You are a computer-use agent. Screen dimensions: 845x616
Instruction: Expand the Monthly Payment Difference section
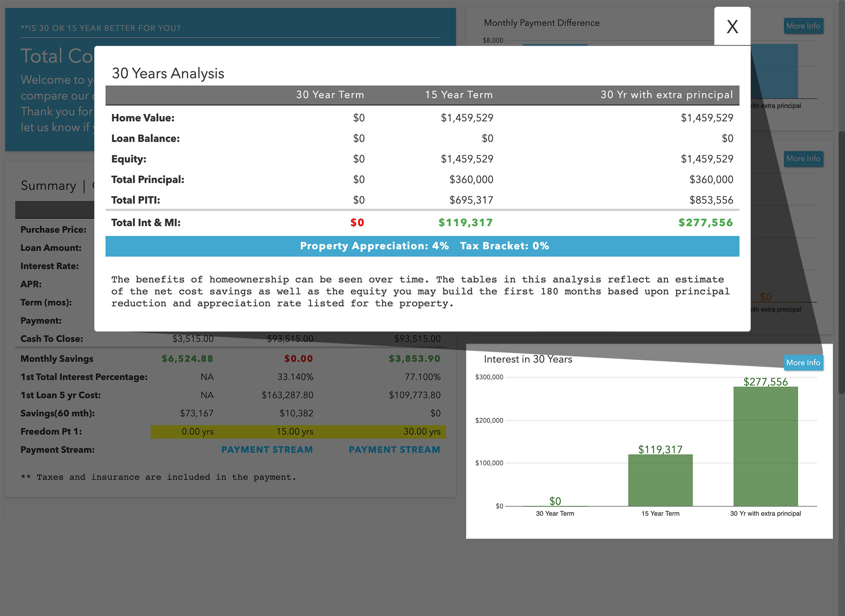803,25
